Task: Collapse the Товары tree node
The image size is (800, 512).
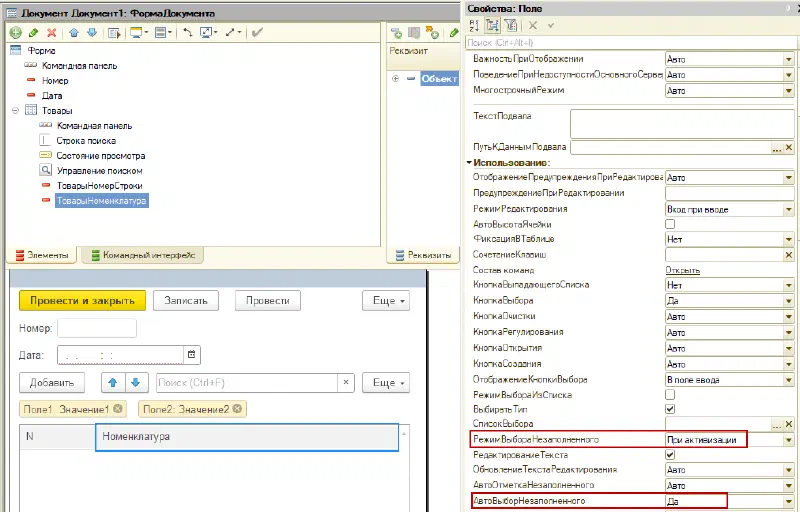Action: tap(15, 110)
